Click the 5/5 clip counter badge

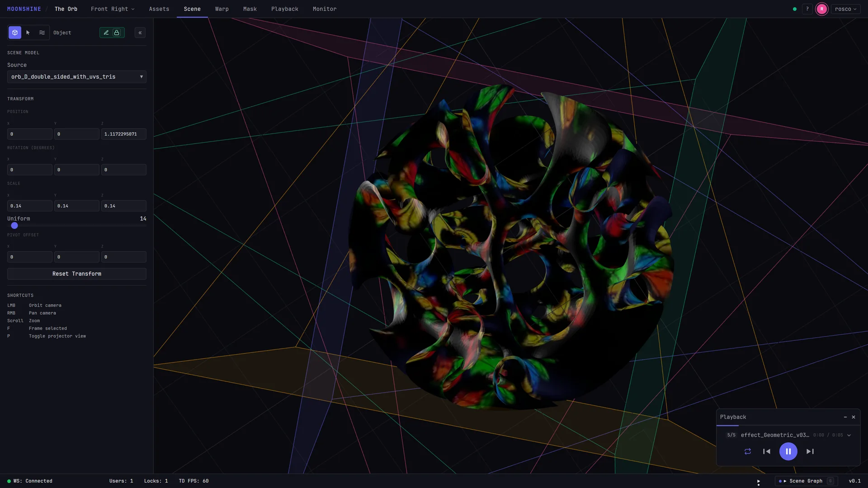[x=731, y=435]
